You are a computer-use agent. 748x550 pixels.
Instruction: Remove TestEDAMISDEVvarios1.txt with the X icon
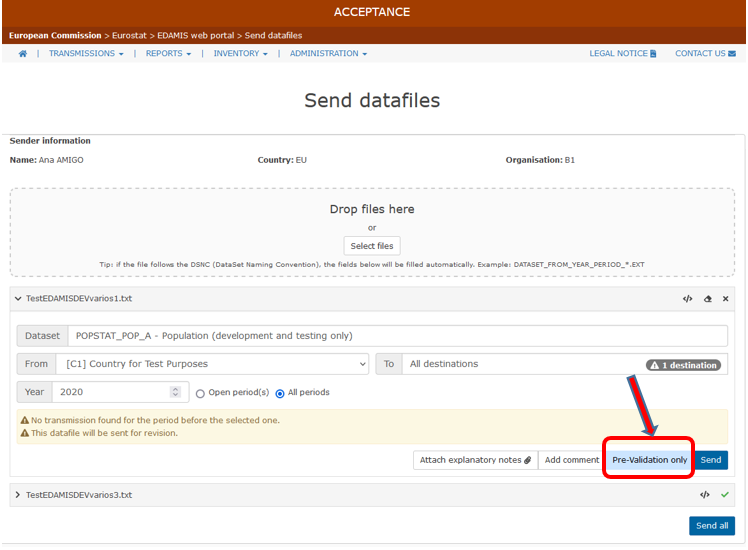725,299
